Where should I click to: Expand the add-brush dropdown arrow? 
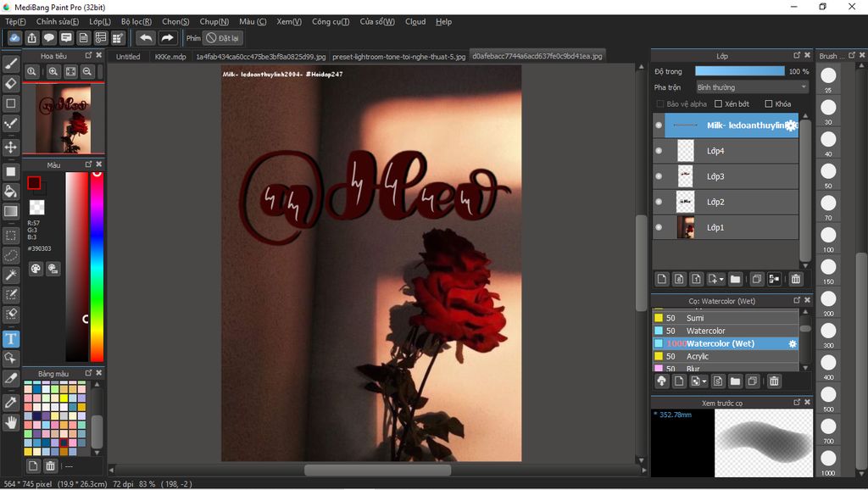704,381
